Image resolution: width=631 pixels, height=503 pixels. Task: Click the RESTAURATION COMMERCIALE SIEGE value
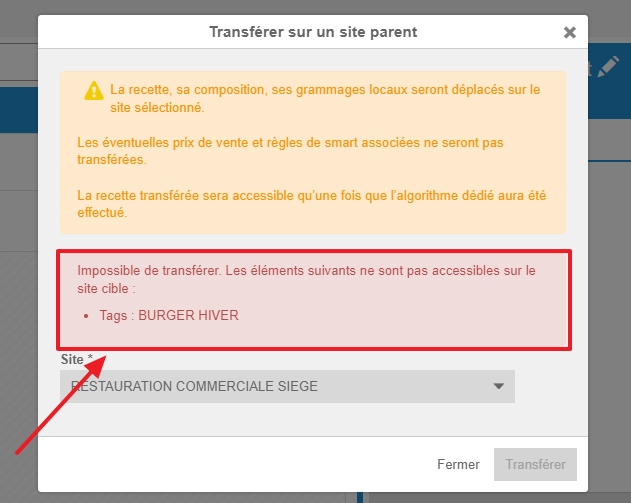[194, 386]
